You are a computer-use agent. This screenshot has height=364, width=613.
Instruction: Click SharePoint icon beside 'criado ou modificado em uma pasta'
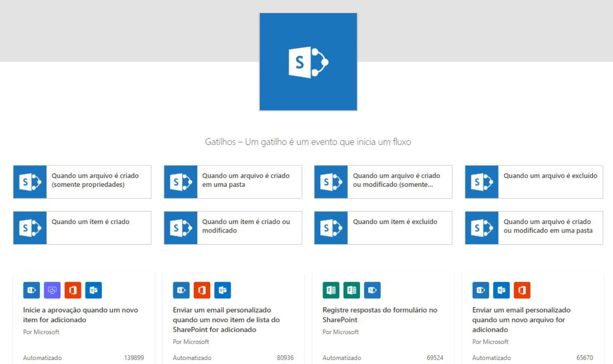click(482, 228)
